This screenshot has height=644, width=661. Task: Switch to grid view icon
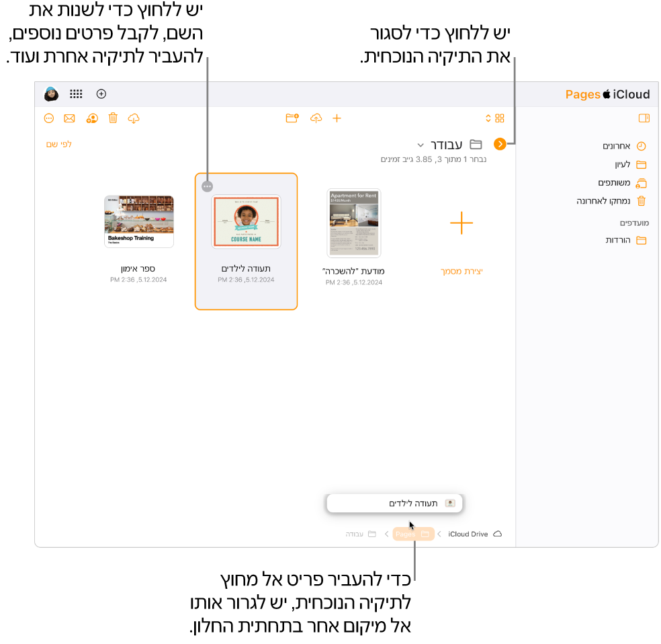500,118
